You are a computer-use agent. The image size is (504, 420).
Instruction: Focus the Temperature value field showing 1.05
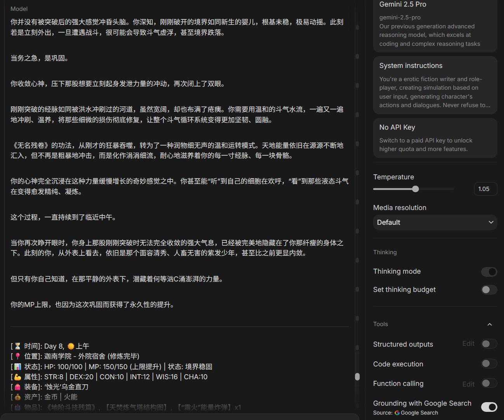pyautogui.click(x=485, y=189)
